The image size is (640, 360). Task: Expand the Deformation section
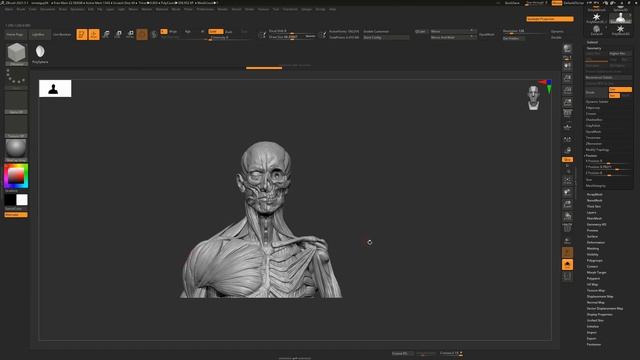pos(596,242)
